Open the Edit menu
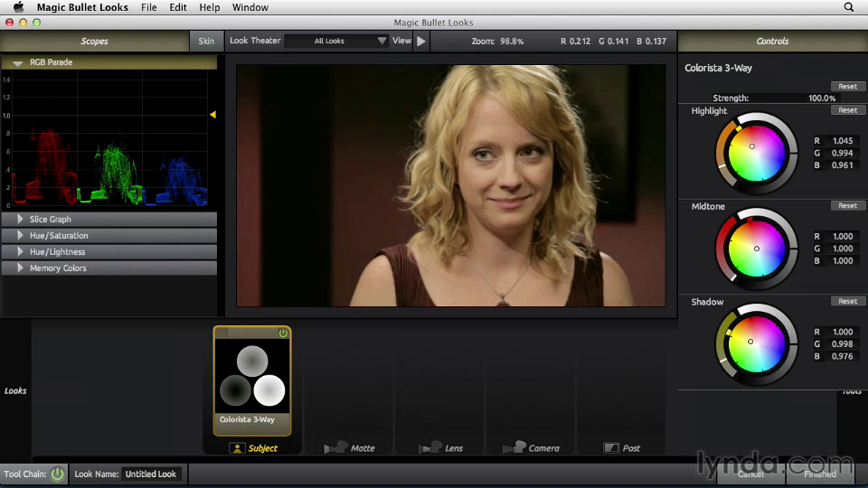The width and height of the screenshot is (868, 488). pyautogui.click(x=178, y=7)
